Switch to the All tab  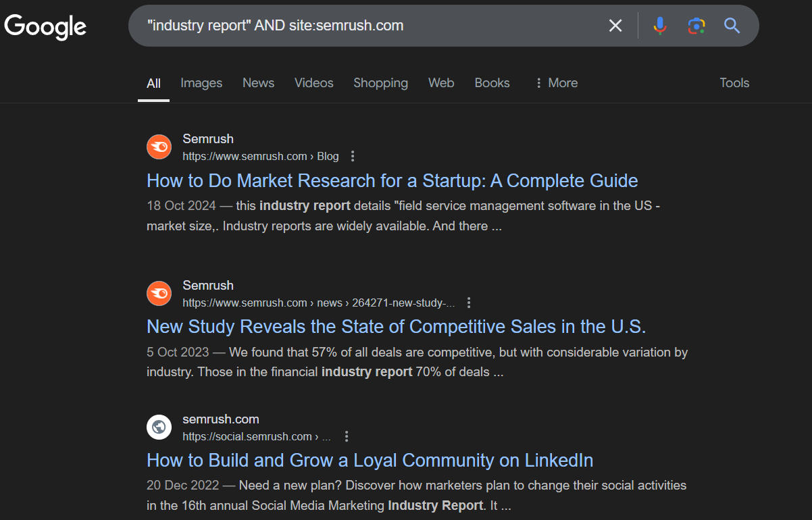[x=154, y=83]
